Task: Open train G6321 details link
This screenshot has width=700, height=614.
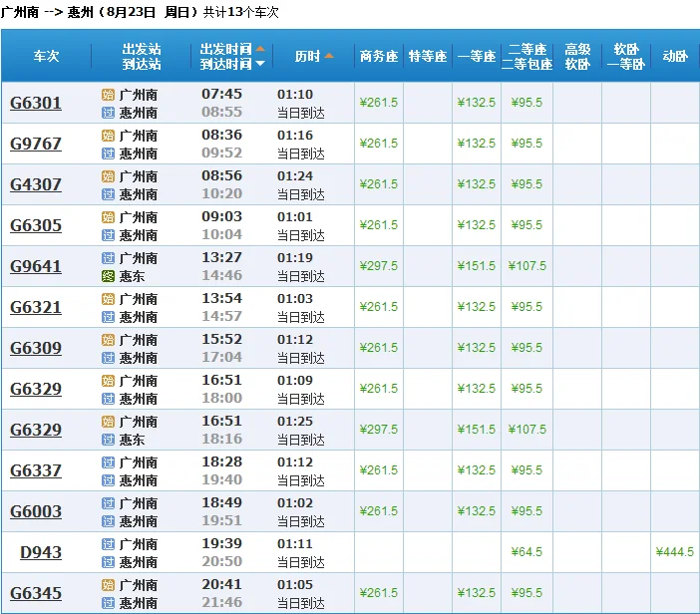Action: click(36, 307)
